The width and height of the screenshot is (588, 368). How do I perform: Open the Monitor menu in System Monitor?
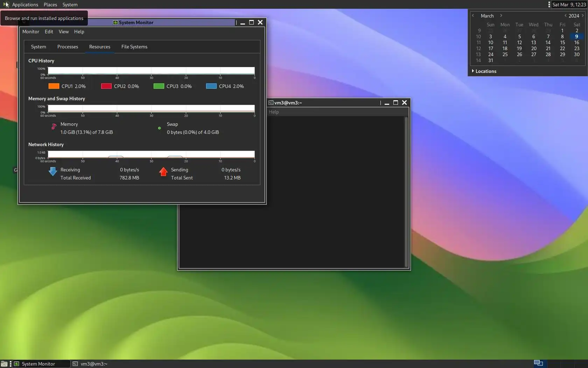tap(31, 32)
